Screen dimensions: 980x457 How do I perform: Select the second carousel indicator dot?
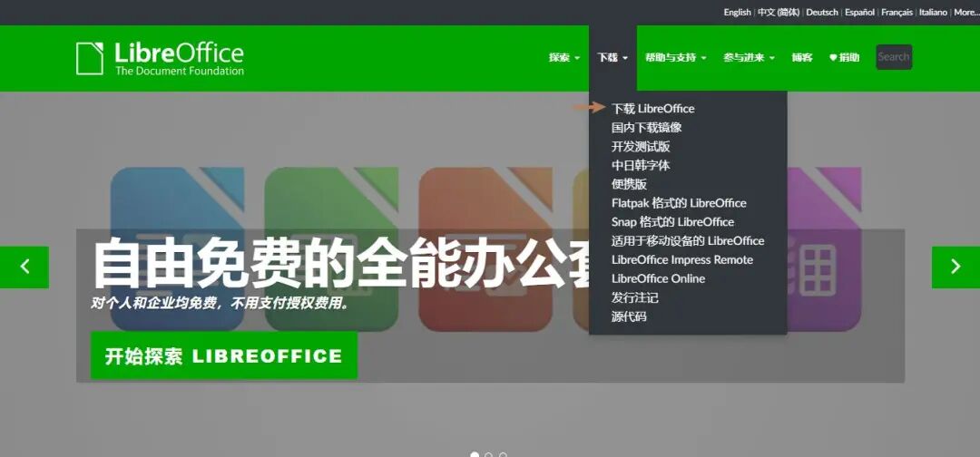[x=489, y=455]
